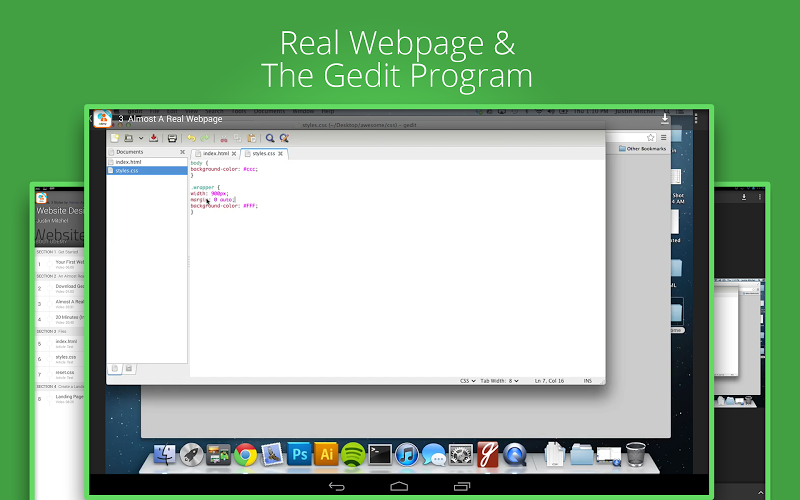Open lecture 2 Download Gedit in left screenshot
The height and width of the screenshot is (500, 800).
pyautogui.click(x=60, y=288)
